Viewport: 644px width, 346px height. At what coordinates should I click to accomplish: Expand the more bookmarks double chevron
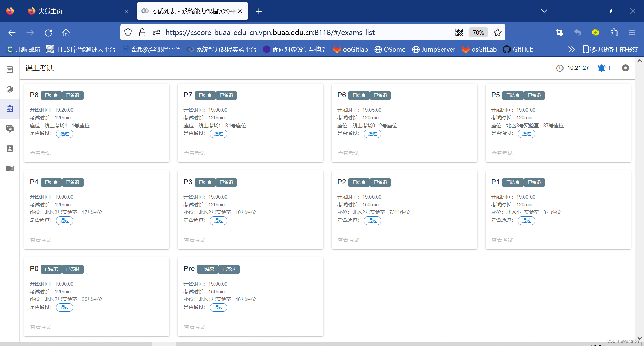571,50
